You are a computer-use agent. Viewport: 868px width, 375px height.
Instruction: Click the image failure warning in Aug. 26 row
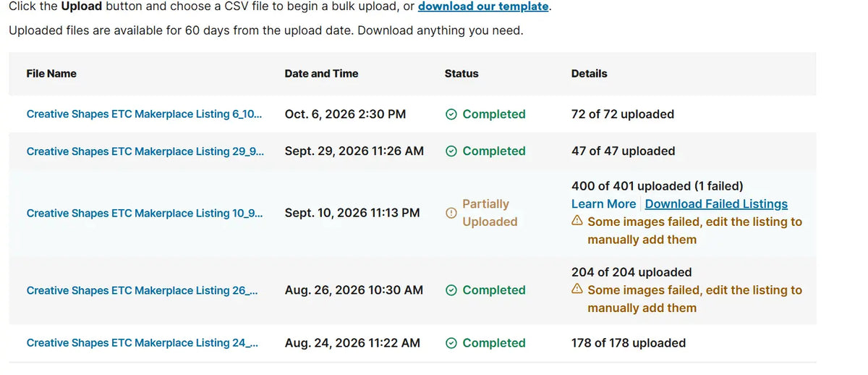tap(694, 299)
